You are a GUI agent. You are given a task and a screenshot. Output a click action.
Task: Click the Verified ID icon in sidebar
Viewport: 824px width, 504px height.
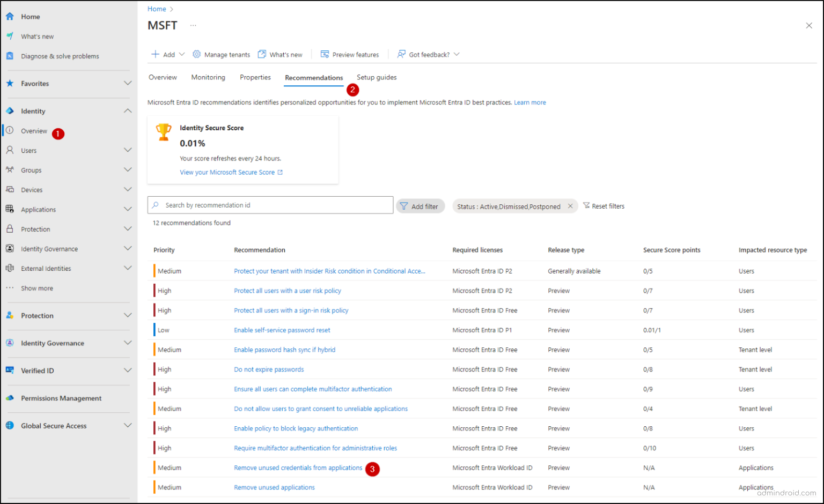[x=10, y=370]
